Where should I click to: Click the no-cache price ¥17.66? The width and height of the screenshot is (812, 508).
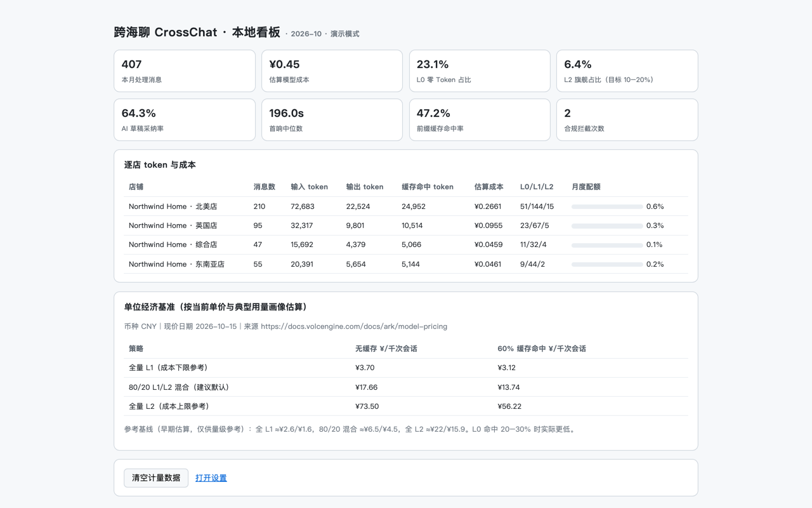(x=367, y=387)
